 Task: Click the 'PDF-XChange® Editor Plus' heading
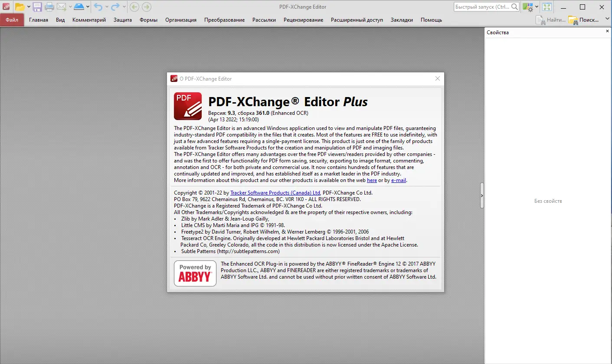pyautogui.click(x=288, y=102)
